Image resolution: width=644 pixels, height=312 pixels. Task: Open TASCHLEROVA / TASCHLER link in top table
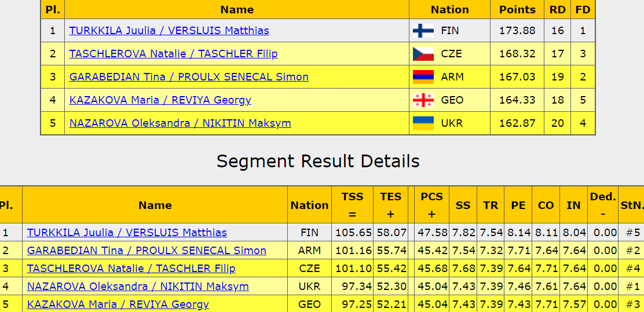point(173,54)
